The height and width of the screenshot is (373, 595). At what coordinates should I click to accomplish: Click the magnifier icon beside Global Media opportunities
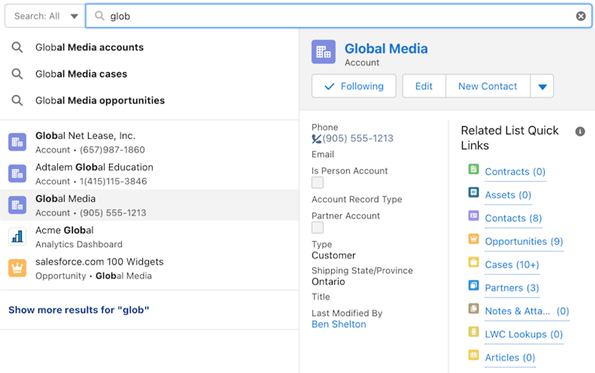pos(17,100)
